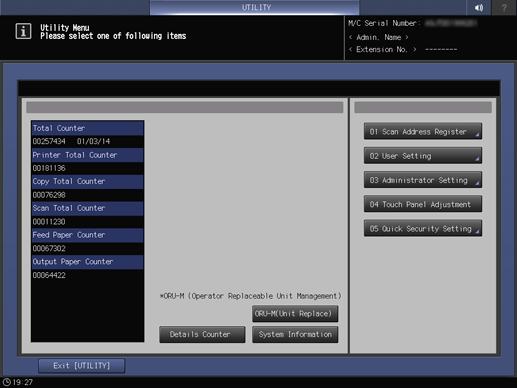Image resolution: width=517 pixels, height=388 pixels.
Task: Click the ORU-M(Unit Replace) button
Action: (x=295, y=314)
